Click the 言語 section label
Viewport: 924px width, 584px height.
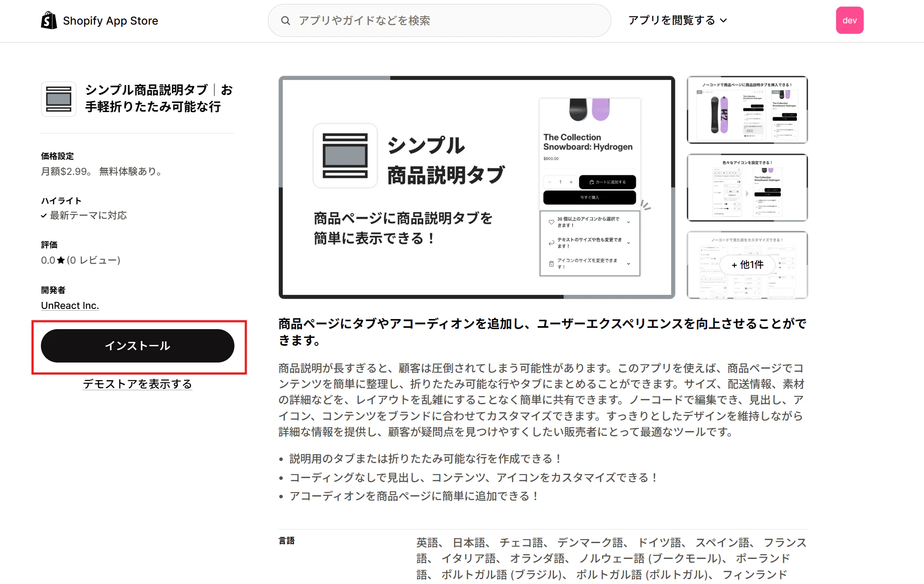coord(287,541)
